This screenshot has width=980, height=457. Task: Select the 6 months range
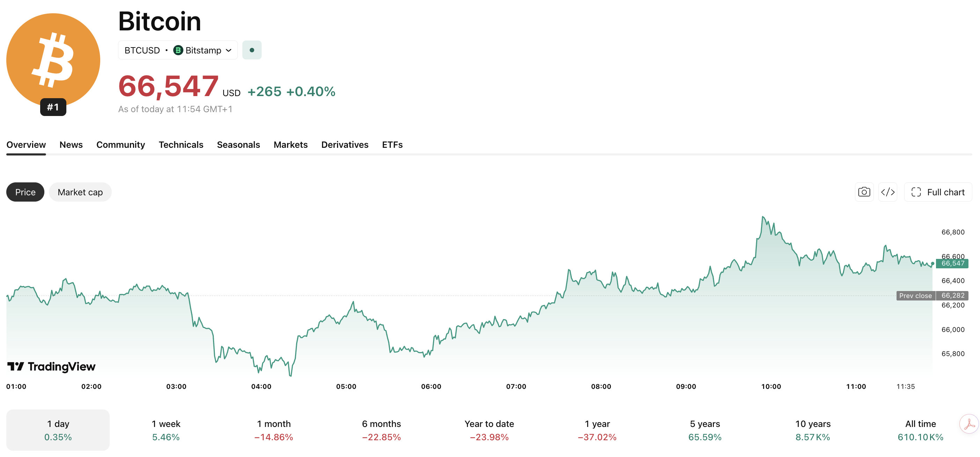(382, 430)
